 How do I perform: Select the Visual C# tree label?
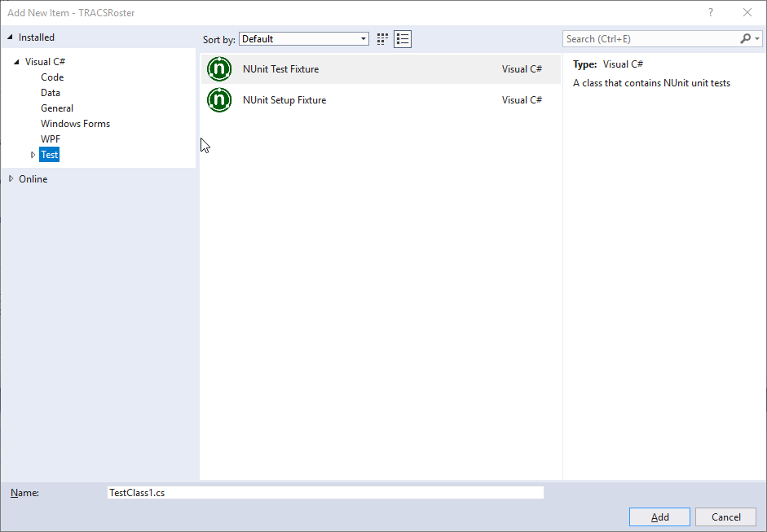(x=45, y=62)
